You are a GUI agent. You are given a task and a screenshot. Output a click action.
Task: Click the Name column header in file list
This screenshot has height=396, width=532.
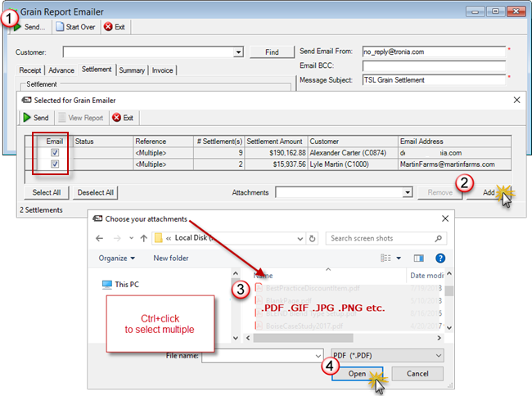[x=263, y=276]
